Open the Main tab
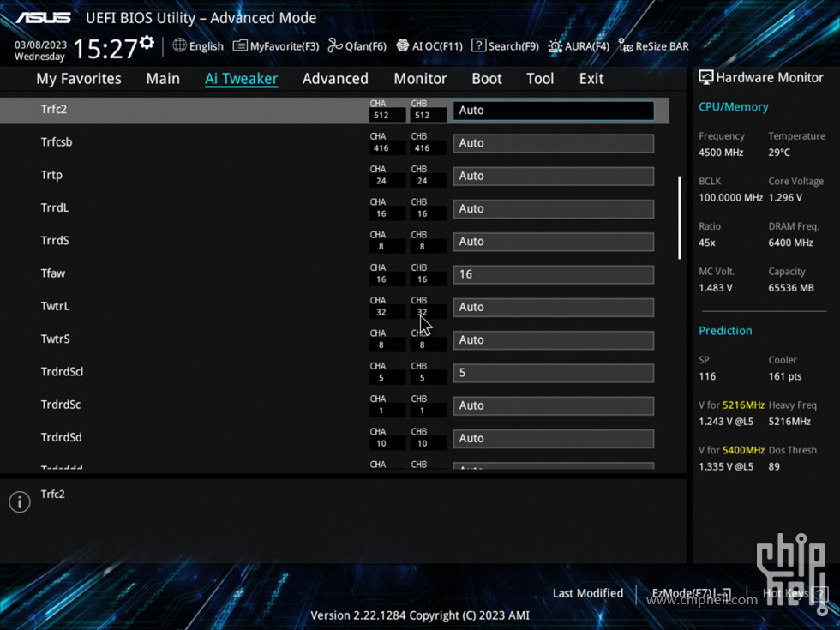The image size is (840, 630). [x=163, y=79]
